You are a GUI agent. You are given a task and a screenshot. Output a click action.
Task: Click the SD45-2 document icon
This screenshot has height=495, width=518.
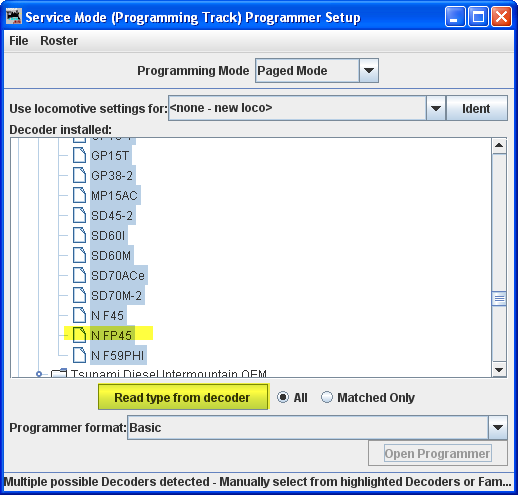[x=79, y=216]
